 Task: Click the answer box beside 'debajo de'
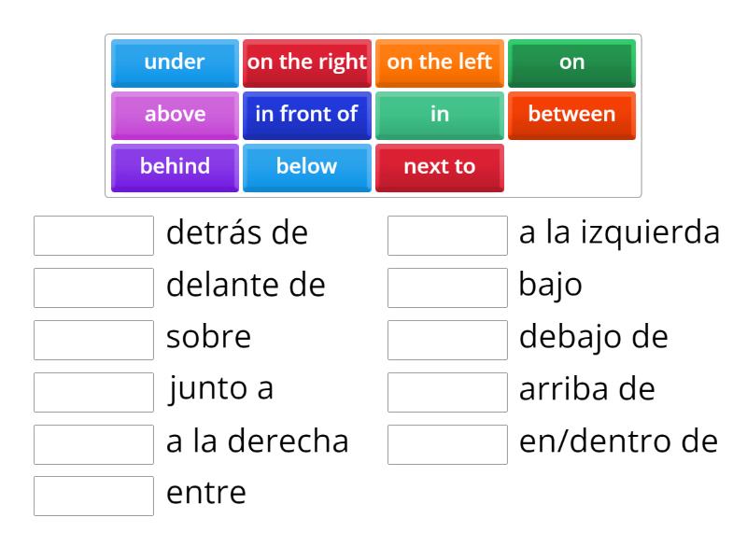[x=447, y=340]
